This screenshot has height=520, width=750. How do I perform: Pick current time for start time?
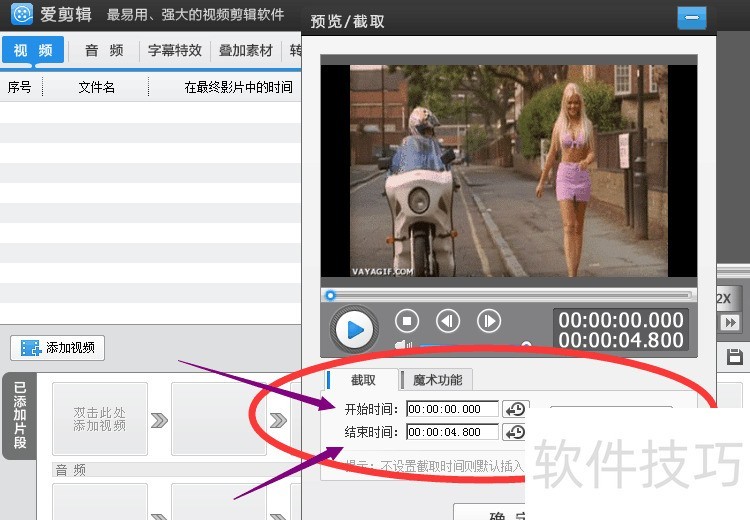pyautogui.click(x=515, y=409)
